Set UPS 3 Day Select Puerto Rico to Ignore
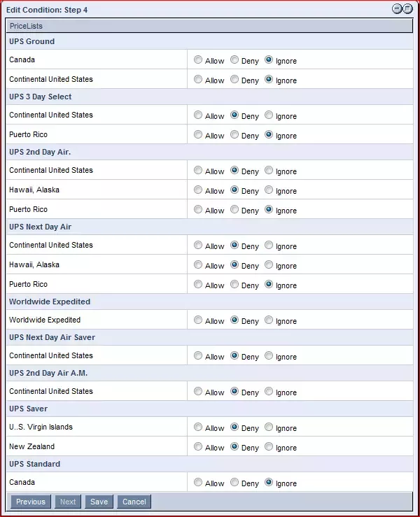420x517 pixels. tap(269, 134)
